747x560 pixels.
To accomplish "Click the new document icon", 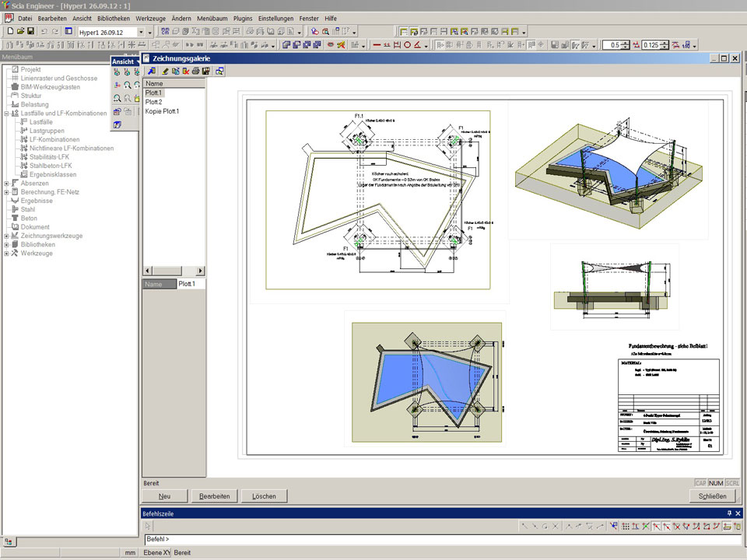I will pos(10,31).
